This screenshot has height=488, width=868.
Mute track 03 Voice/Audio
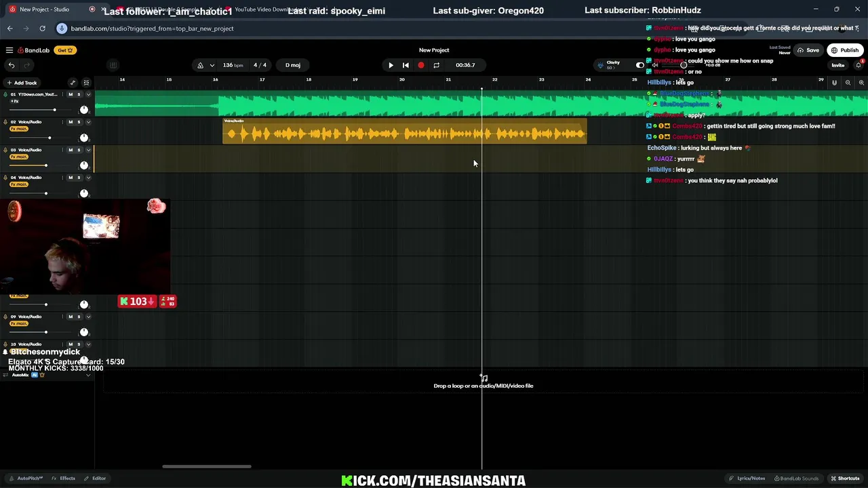click(71, 150)
